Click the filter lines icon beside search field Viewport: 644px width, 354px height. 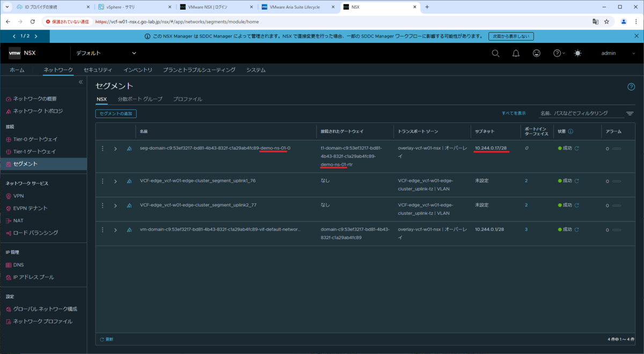click(630, 114)
